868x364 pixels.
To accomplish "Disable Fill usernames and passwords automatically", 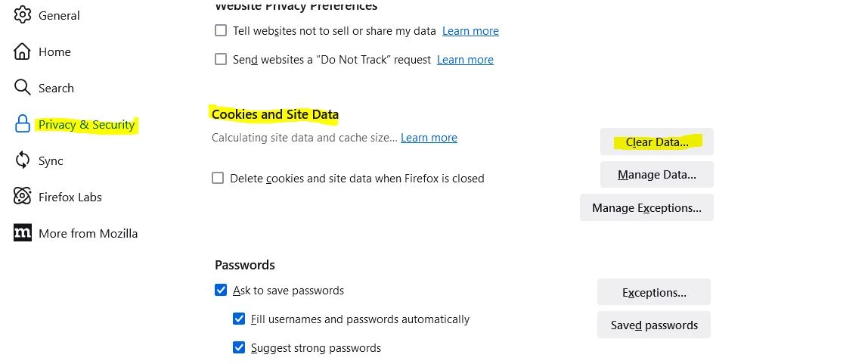I will coord(239,319).
